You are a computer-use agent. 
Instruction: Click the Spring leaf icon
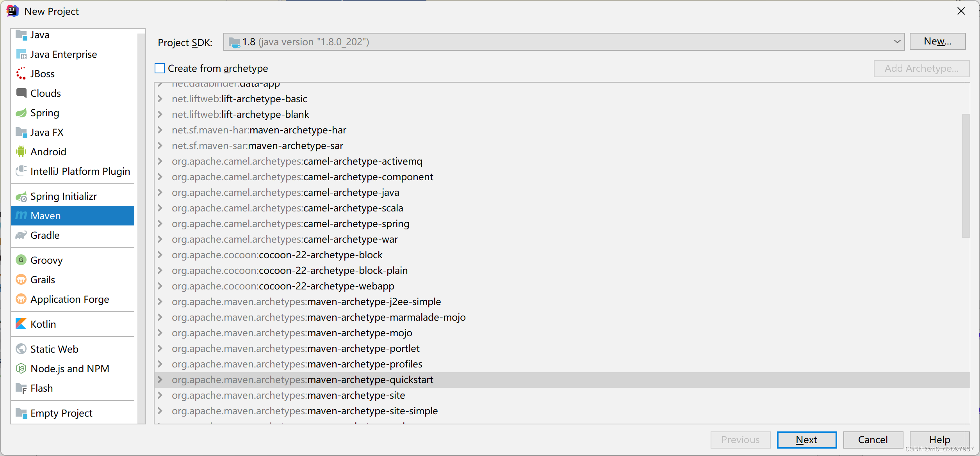pos(21,113)
